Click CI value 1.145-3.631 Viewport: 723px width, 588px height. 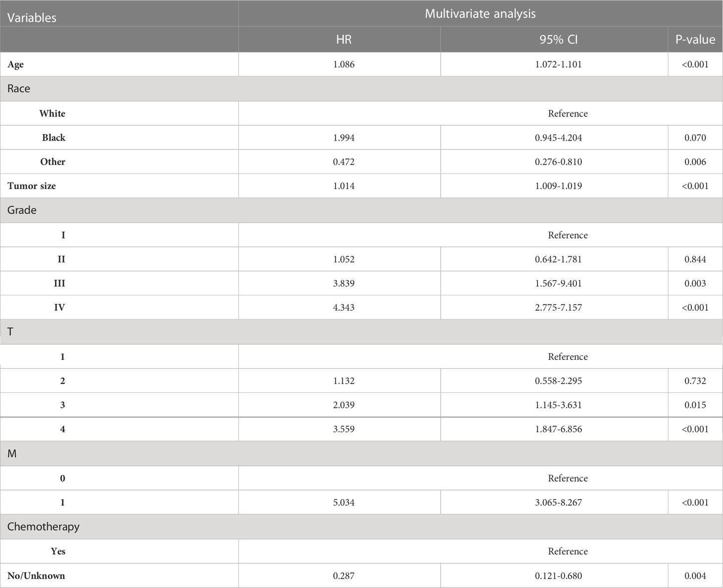pos(558,405)
